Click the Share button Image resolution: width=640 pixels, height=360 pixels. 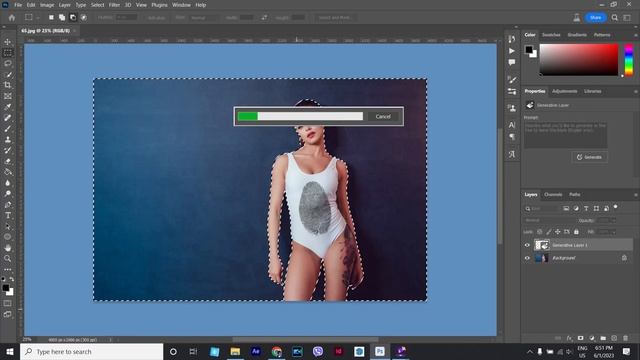point(596,18)
